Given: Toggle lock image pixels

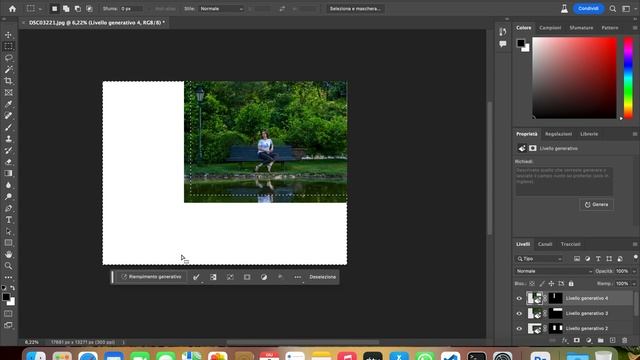Looking at the screenshot, I should click(x=542, y=283).
